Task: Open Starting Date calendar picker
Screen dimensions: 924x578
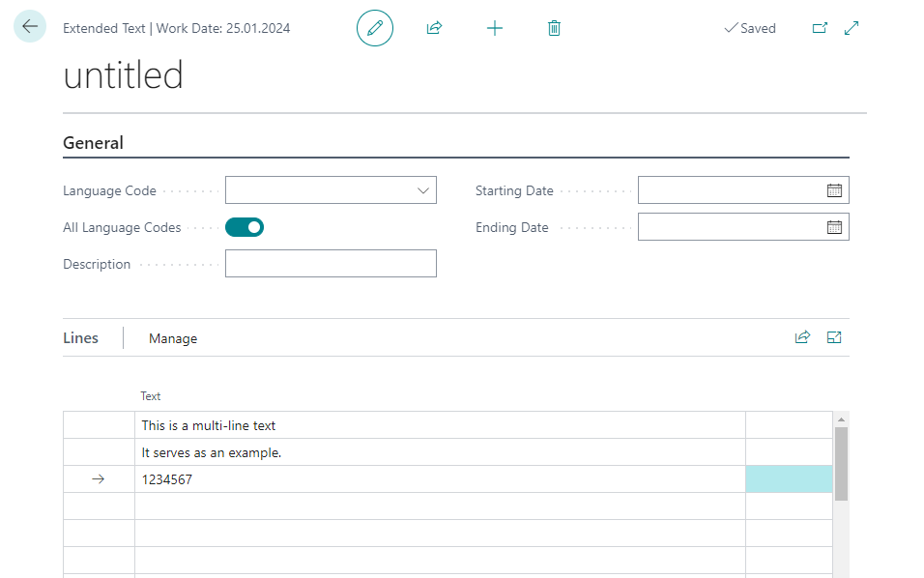Action: (x=834, y=190)
